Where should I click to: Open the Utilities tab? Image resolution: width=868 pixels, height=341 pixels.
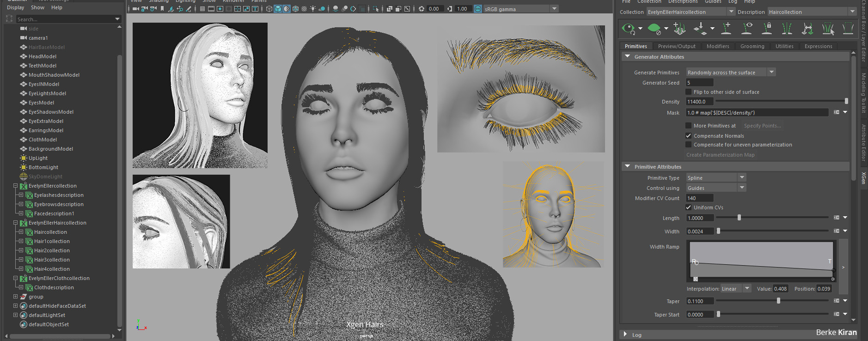click(784, 46)
